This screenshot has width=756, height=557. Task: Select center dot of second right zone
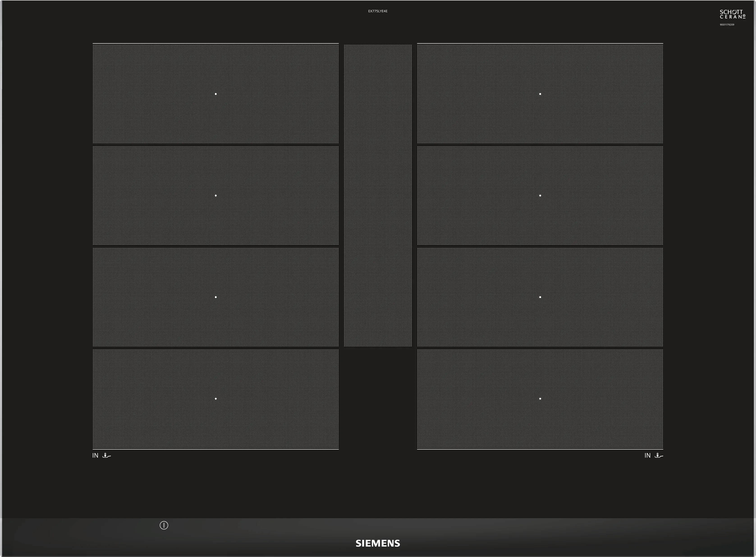tap(540, 196)
